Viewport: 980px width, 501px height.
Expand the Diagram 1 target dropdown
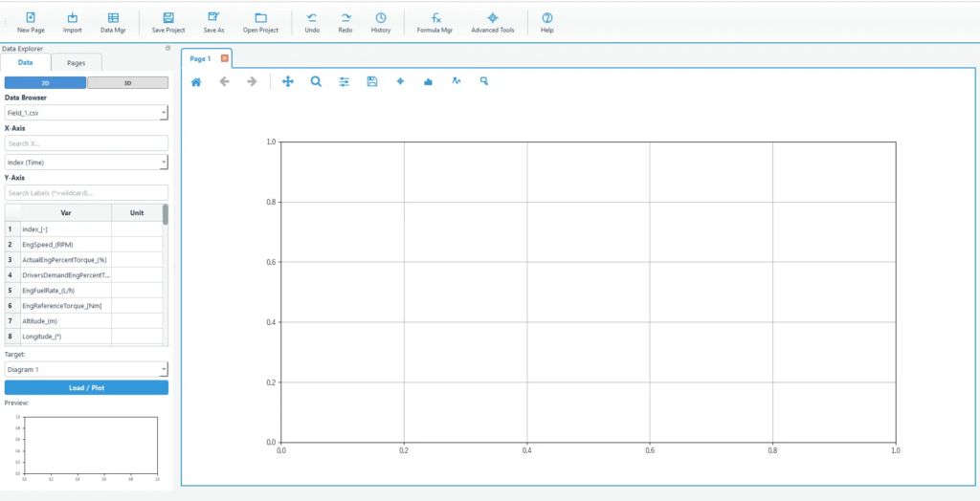[x=164, y=369]
